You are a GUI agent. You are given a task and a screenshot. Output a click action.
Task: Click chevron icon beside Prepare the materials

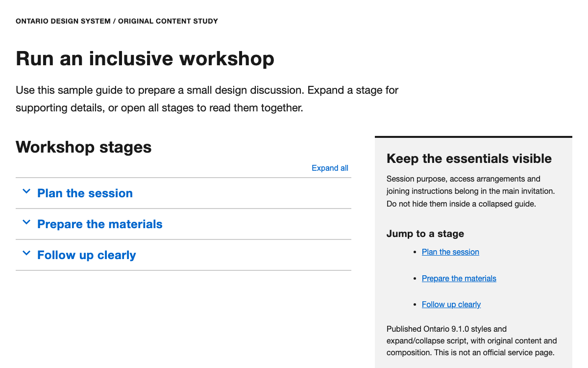pos(26,223)
